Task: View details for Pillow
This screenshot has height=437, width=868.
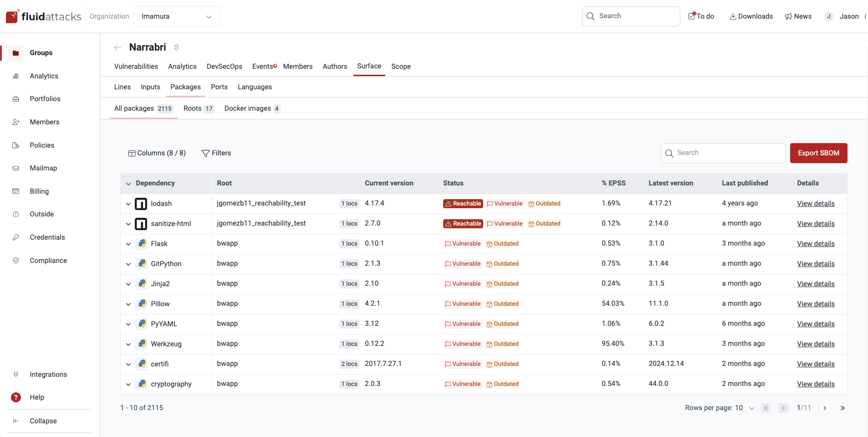Action: pos(816,304)
